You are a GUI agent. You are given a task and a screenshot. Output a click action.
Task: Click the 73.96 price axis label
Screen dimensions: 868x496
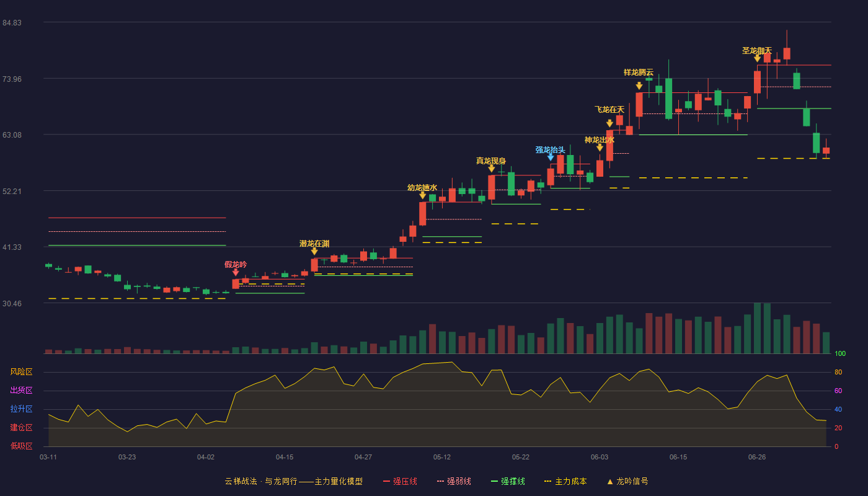[12, 79]
